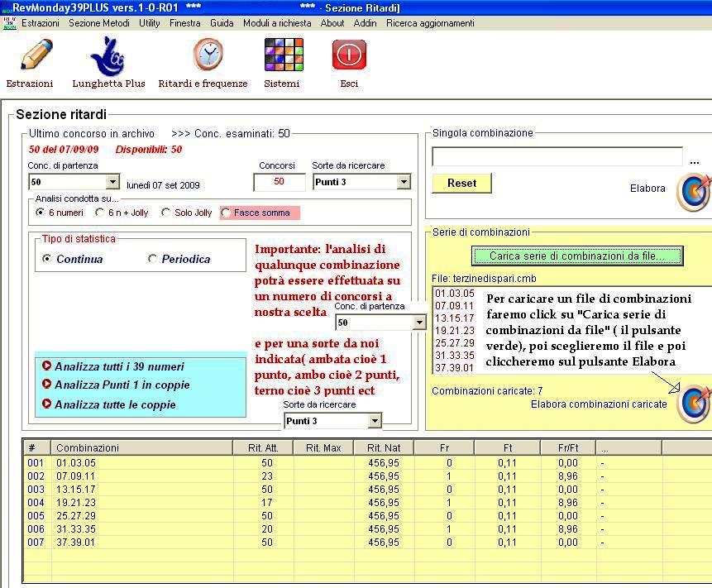Click Carica serie di combinazioni da file button
Screen dimensions: 712x588
click(577, 256)
